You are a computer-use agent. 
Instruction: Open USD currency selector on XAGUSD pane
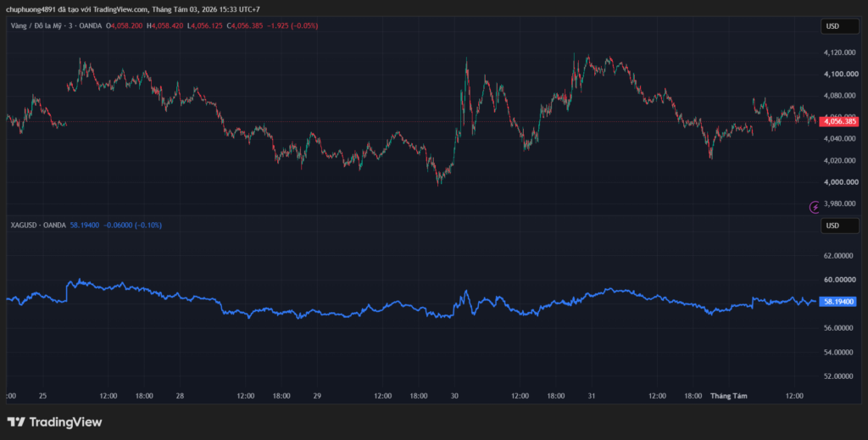840,226
